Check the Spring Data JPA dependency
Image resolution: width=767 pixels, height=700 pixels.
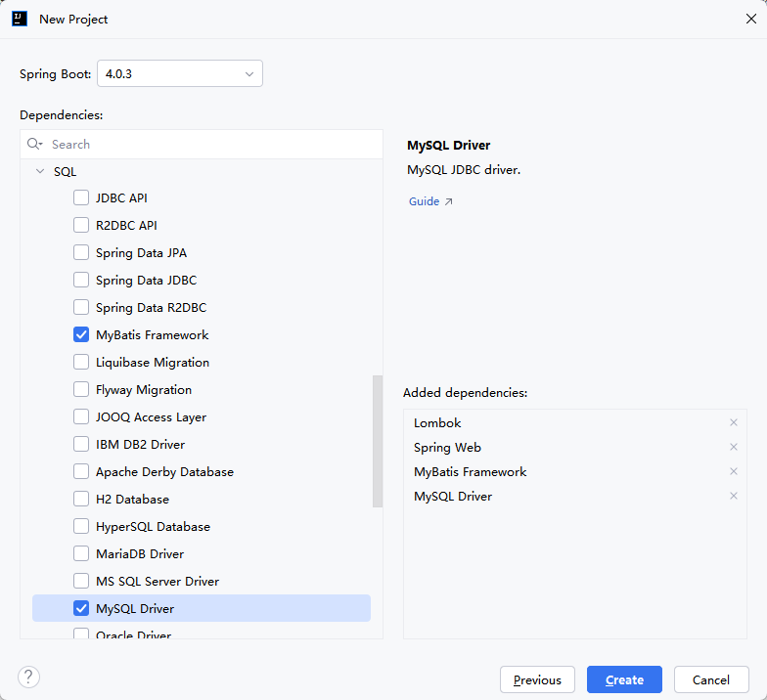point(81,252)
